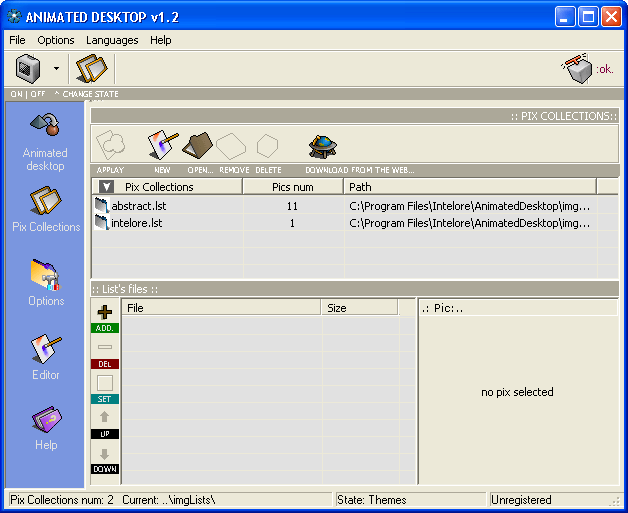
Task: Click the Add plus icon
Action: click(105, 312)
